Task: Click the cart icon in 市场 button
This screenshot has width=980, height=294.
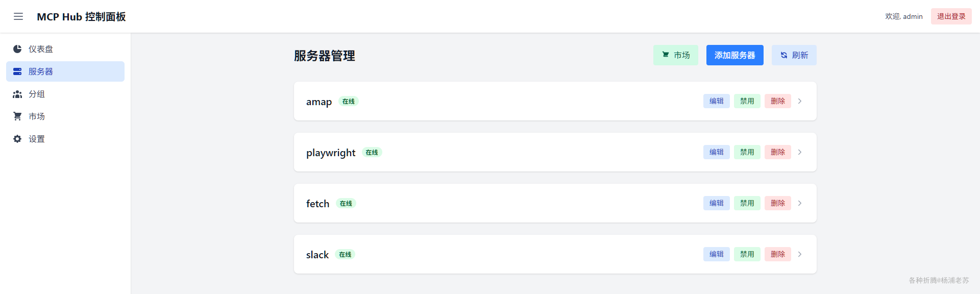Action: (x=666, y=55)
